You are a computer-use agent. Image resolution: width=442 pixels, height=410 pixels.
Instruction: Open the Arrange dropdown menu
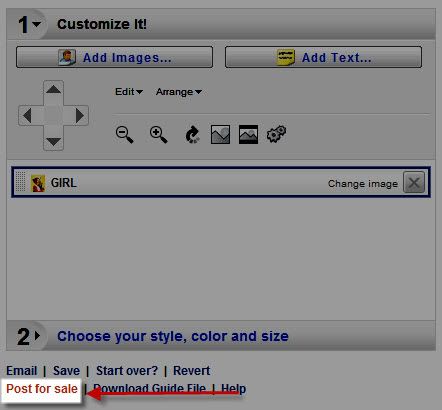pyautogui.click(x=179, y=92)
